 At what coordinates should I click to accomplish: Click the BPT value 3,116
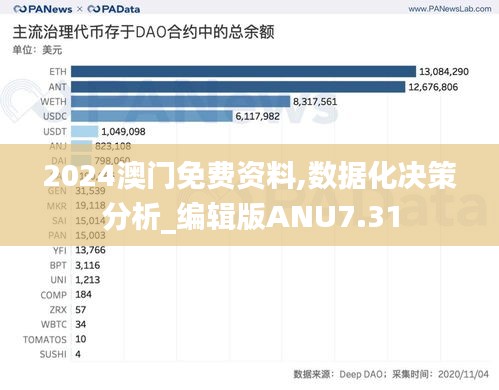(88, 265)
